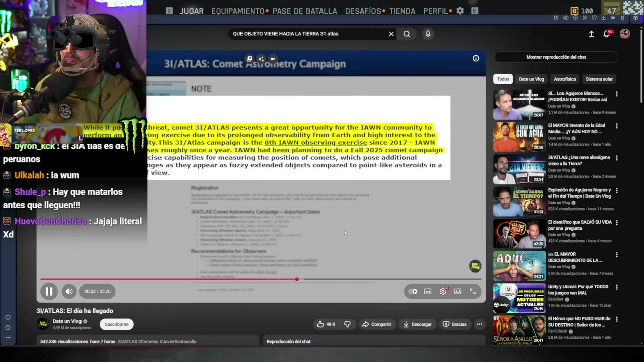Pause the video with the pause button
Viewport: 644px width, 362px height.
click(x=49, y=291)
